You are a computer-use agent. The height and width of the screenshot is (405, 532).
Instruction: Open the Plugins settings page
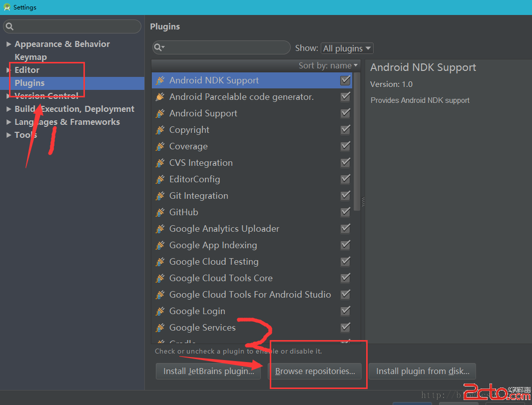pyautogui.click(x=29, y=83)
